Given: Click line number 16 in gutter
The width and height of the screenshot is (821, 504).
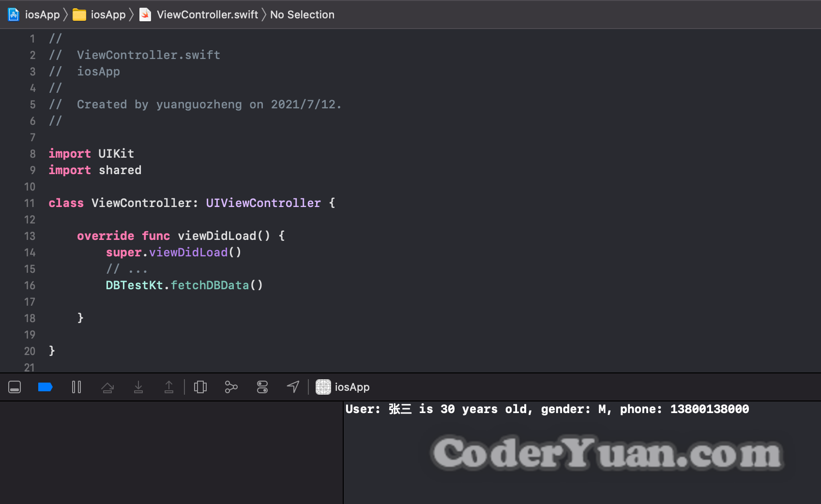Looking at the screenshot, I should click(30, 285).
